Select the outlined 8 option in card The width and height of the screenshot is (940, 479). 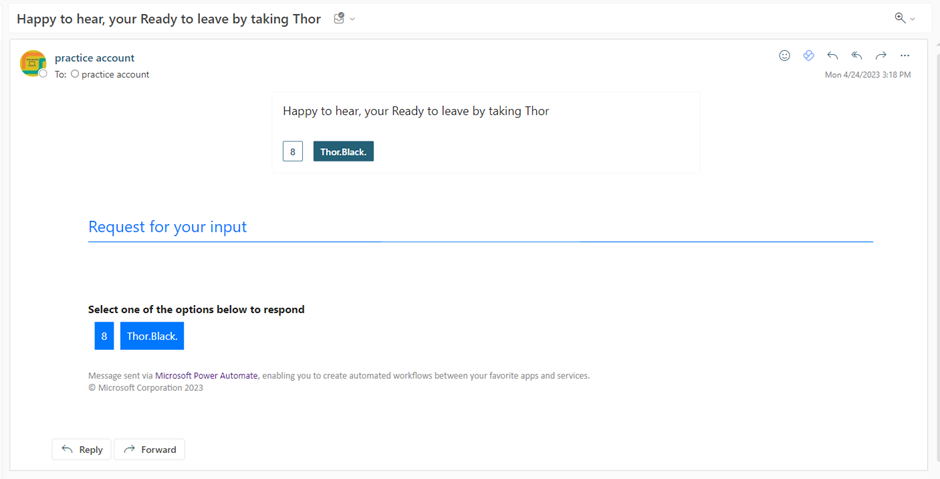pos(292,152)
